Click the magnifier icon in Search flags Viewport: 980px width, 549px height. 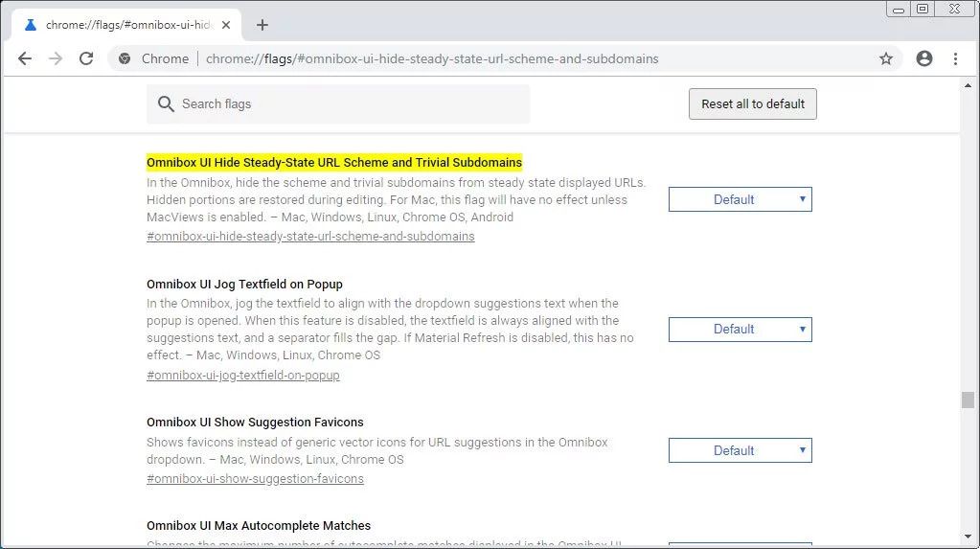166,103
